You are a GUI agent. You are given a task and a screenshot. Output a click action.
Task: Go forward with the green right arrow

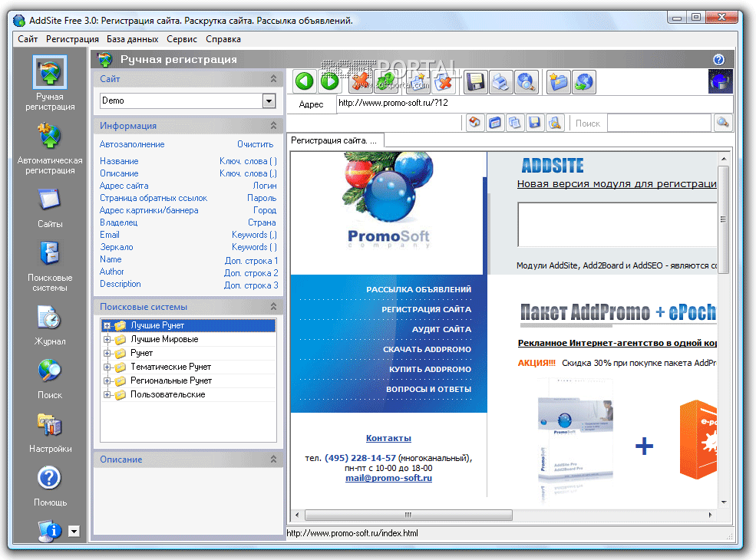click(330, 81)
